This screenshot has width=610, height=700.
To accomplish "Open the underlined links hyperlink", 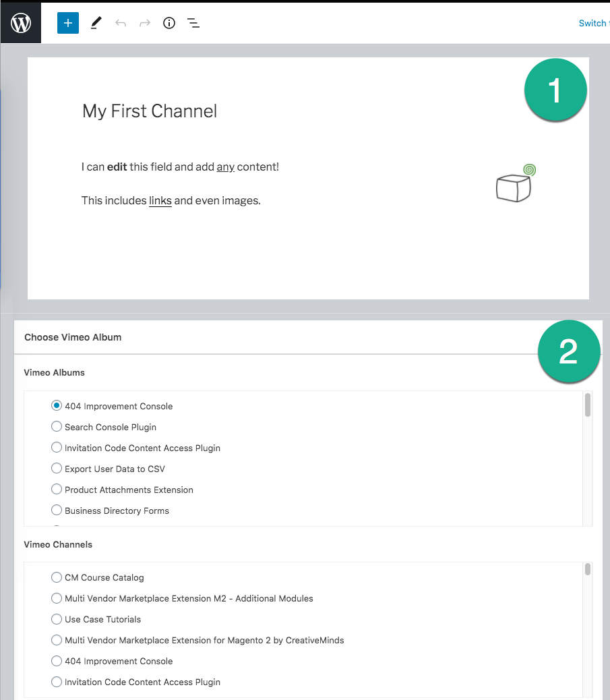I will coord(160,200).
